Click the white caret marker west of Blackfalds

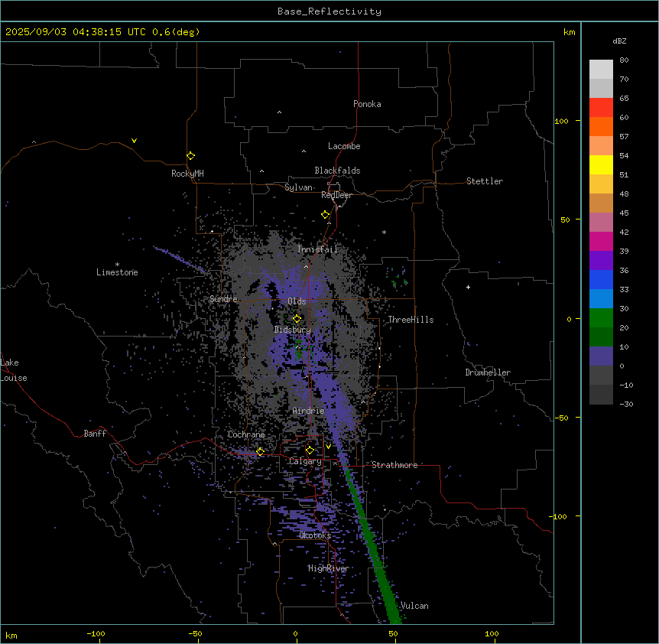pyautogui.click(x=261, y=171)
